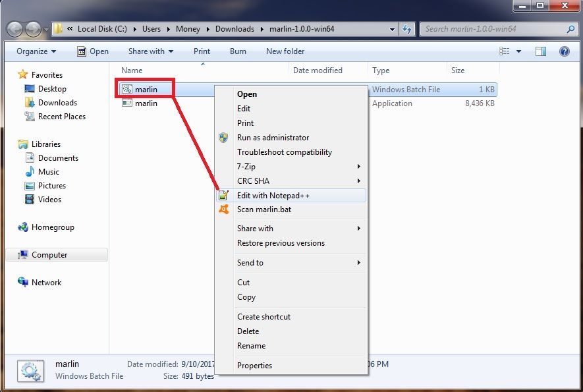
Task: Toggle the preview pane icon
Action: [x=541, y=51]
